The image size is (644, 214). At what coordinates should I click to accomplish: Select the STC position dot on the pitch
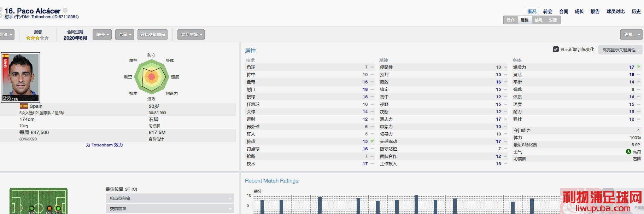click(58, 208)
